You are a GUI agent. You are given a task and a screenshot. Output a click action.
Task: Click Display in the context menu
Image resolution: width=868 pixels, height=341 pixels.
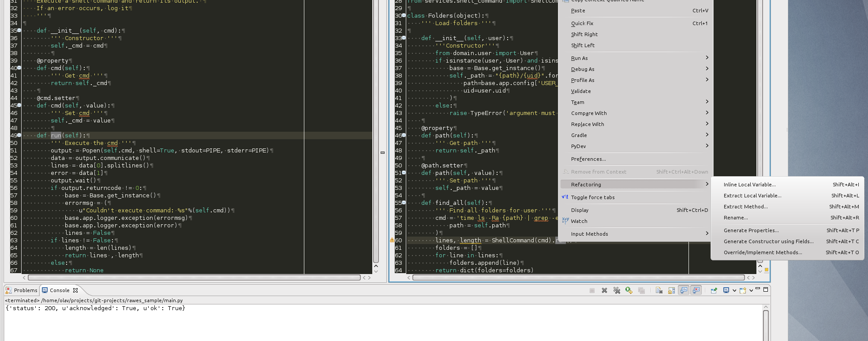(636, 210)
